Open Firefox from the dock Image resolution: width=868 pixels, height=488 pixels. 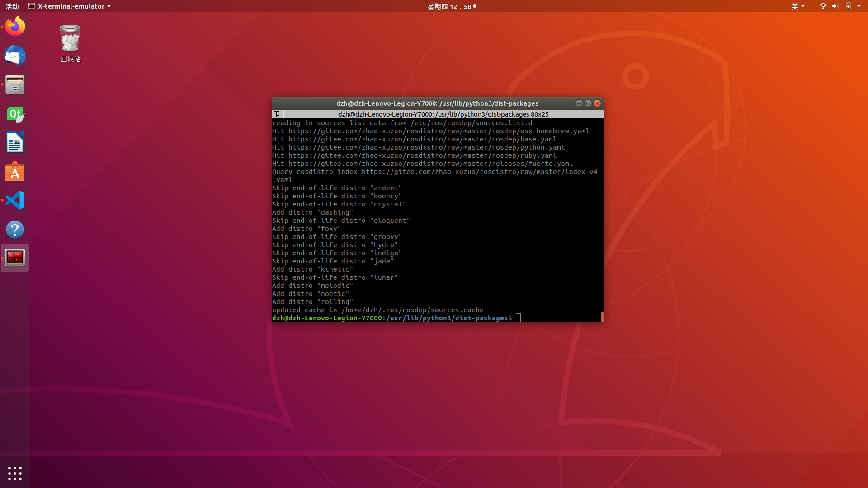click(15, 27)
